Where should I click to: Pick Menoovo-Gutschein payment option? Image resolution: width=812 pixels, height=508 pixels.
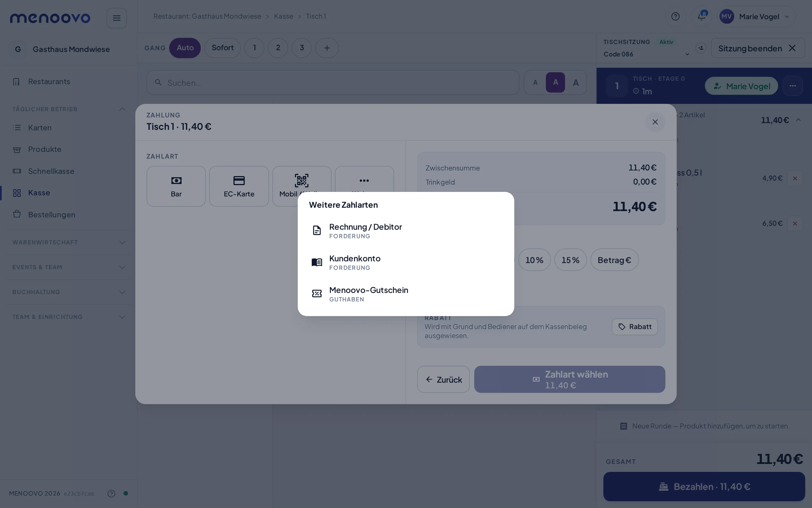pos(406,294)
